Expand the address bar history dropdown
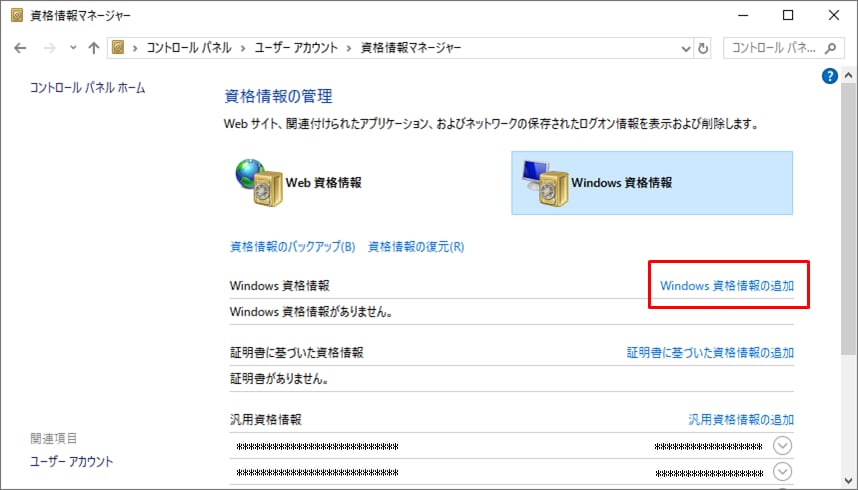Screen dimensions: 858x490 click(686, 48)
